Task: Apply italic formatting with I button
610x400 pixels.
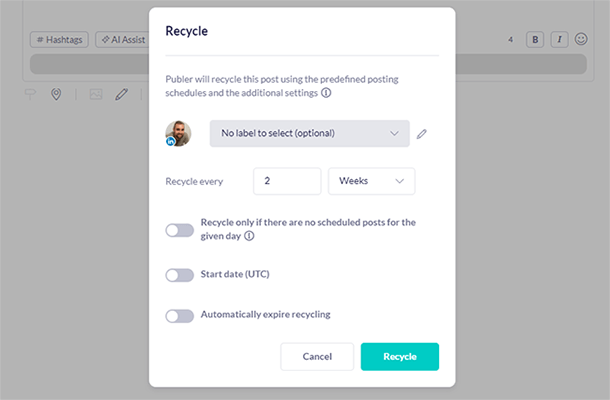Action: 559,40
